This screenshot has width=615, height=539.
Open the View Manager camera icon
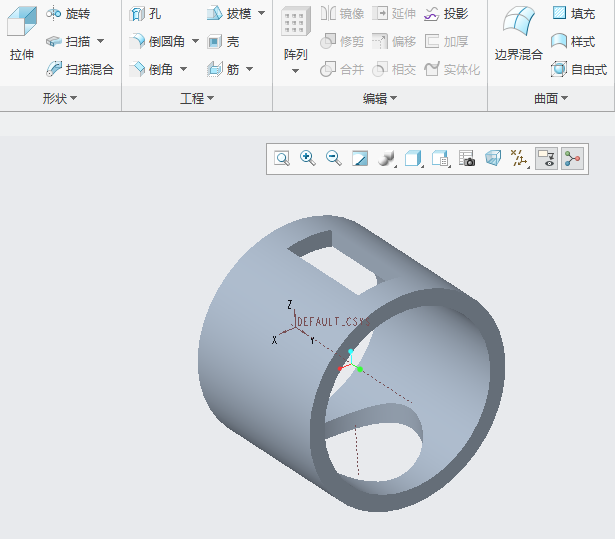point(467,158)
